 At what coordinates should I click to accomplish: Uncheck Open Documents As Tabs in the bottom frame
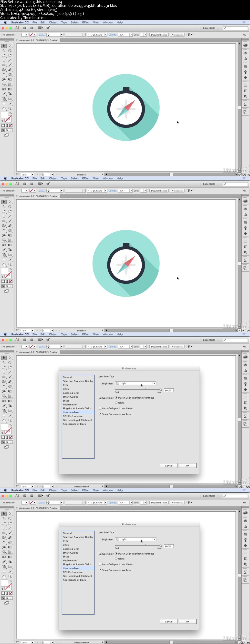(x=100, y=570)
